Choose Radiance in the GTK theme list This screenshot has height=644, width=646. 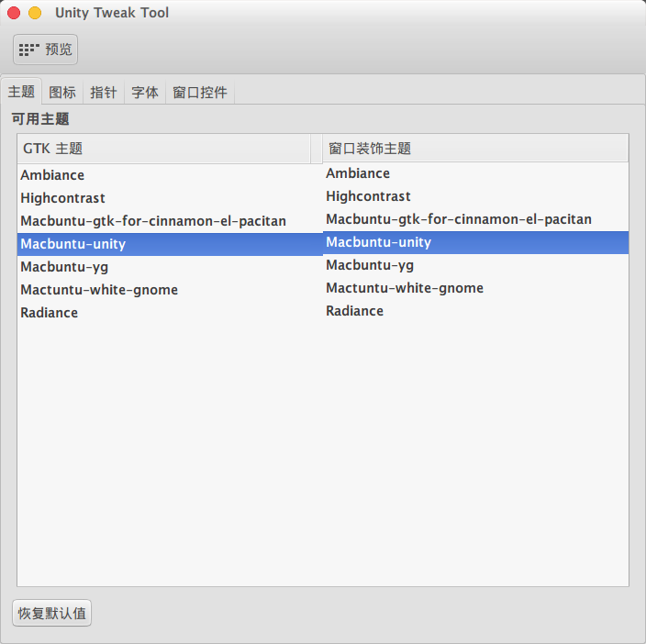(170, 313)
